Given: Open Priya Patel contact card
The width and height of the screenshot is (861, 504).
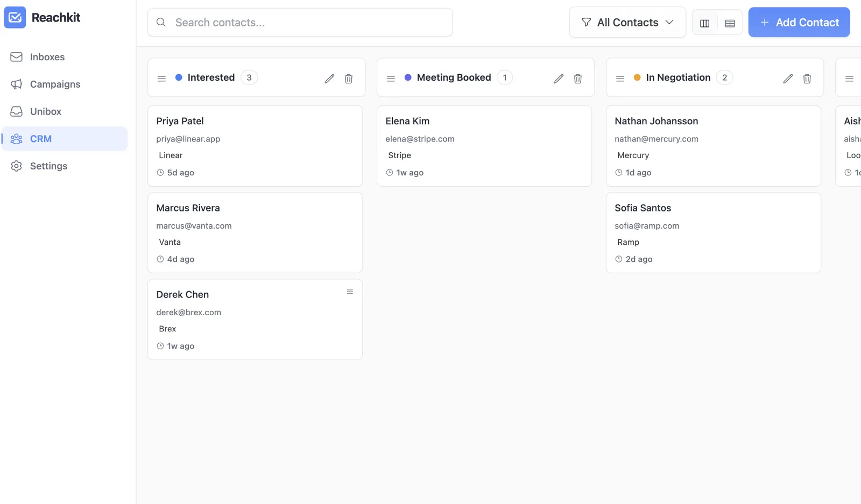Looking at the screenshot, I should point(255,146).
